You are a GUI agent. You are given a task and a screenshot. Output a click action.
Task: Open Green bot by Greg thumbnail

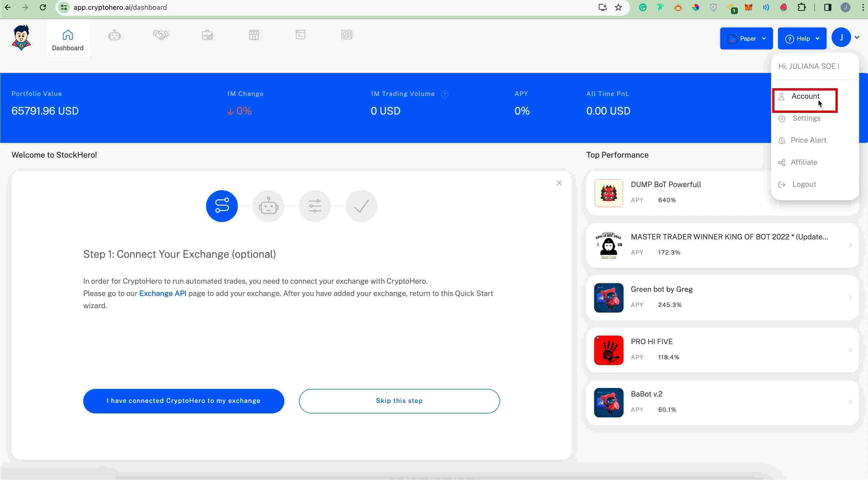pos(609,298)
